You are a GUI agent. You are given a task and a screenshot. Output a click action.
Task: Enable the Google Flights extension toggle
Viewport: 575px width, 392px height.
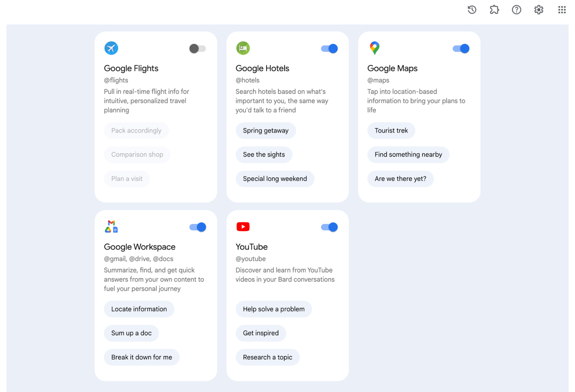[198, 49]
